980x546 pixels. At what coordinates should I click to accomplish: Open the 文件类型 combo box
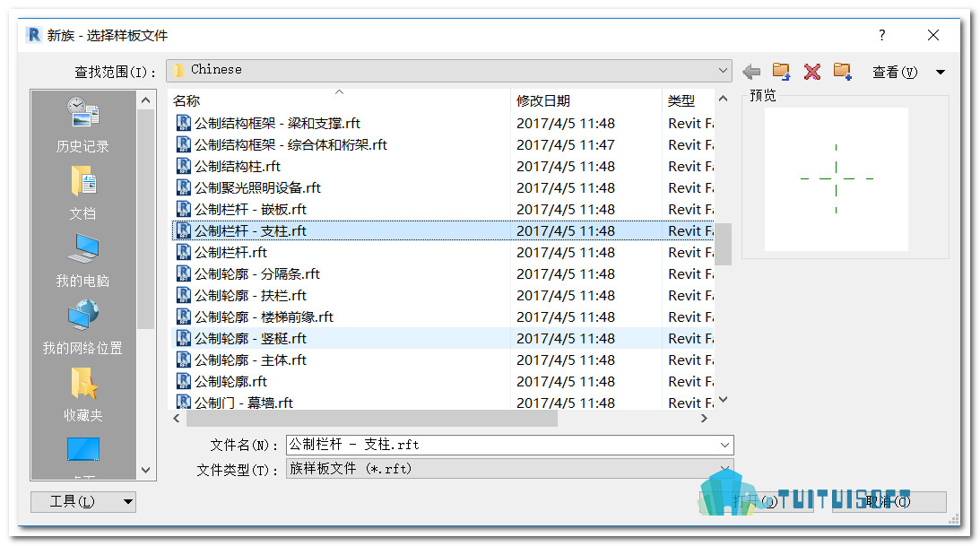click(509, 469)
